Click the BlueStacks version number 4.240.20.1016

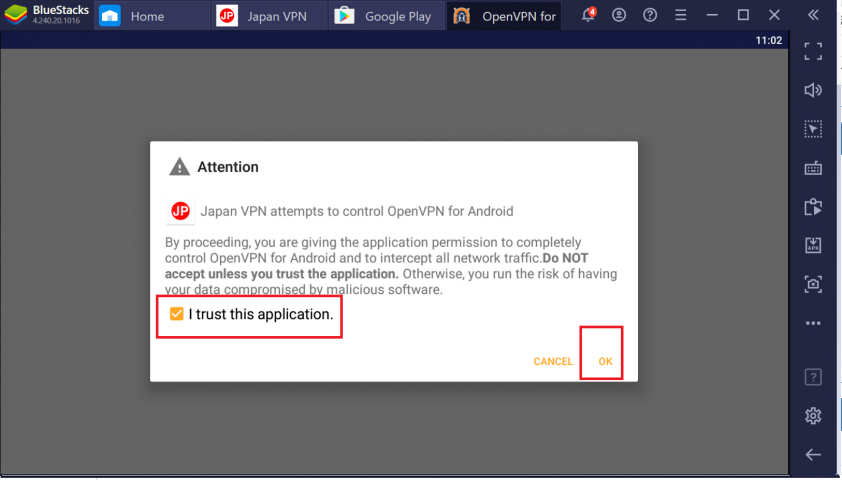pos(56,21)
